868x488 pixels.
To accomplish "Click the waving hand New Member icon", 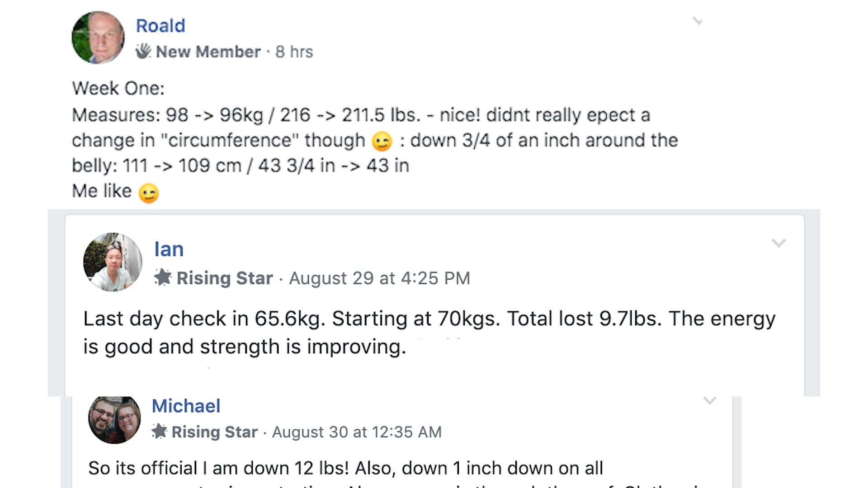I will tap(143, 51).
